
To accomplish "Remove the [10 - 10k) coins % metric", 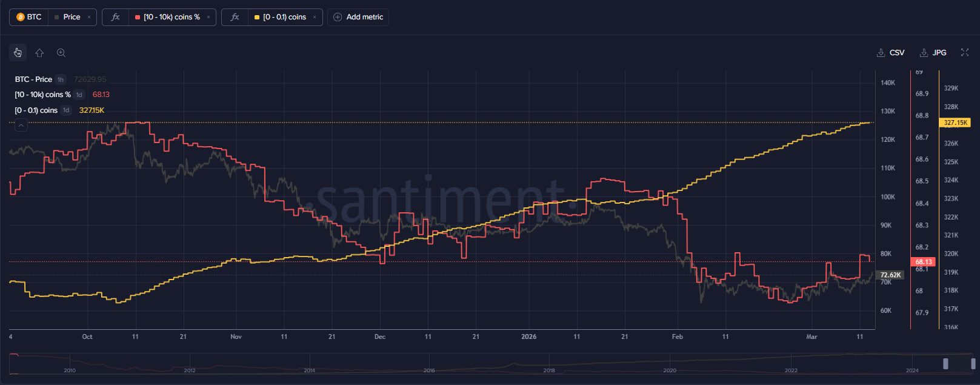I will point(208,17).
